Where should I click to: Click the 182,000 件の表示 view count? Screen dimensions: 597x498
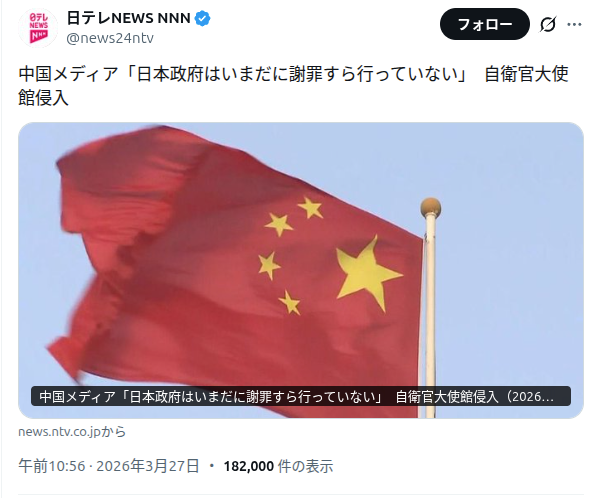(x=278, y=466)
